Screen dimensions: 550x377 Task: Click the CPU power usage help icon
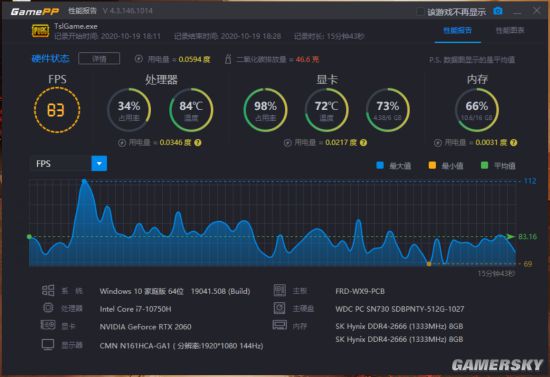click(198, 142)
